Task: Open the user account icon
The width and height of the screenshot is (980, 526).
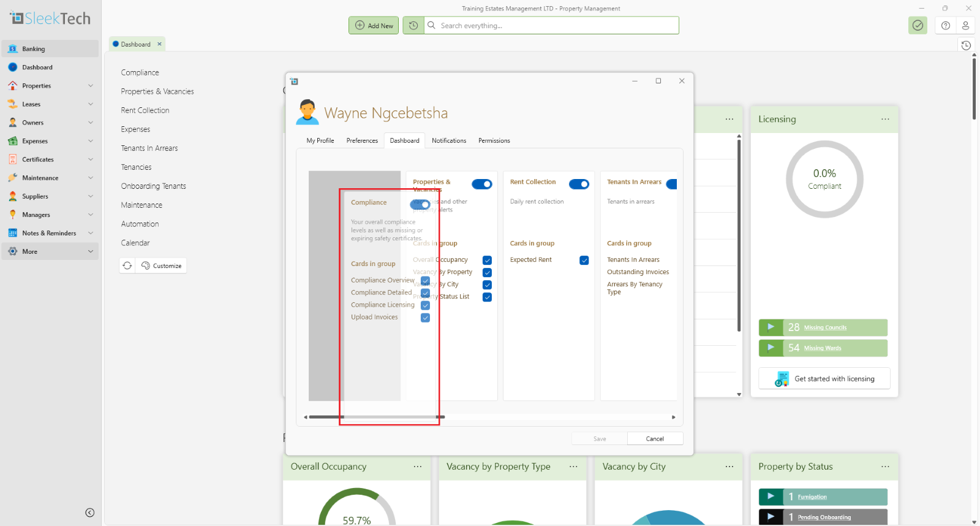Action: (x=965, y=25)
